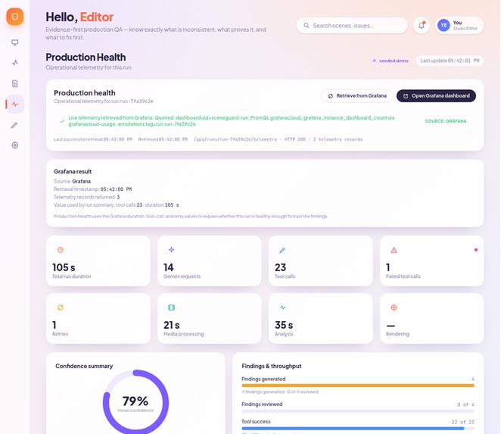Screen dimensions: 504x434
Task: Select the Production Health pulse sidebar icon
Action: pos(15,104)
